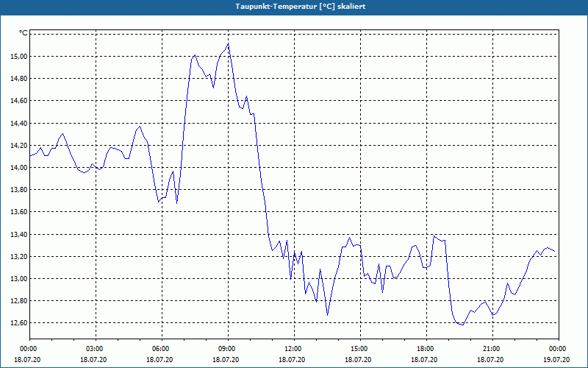The width and height of the screenshot is (588, 368).
Task: Select the 03:00 time label
Action: (96, 349)
